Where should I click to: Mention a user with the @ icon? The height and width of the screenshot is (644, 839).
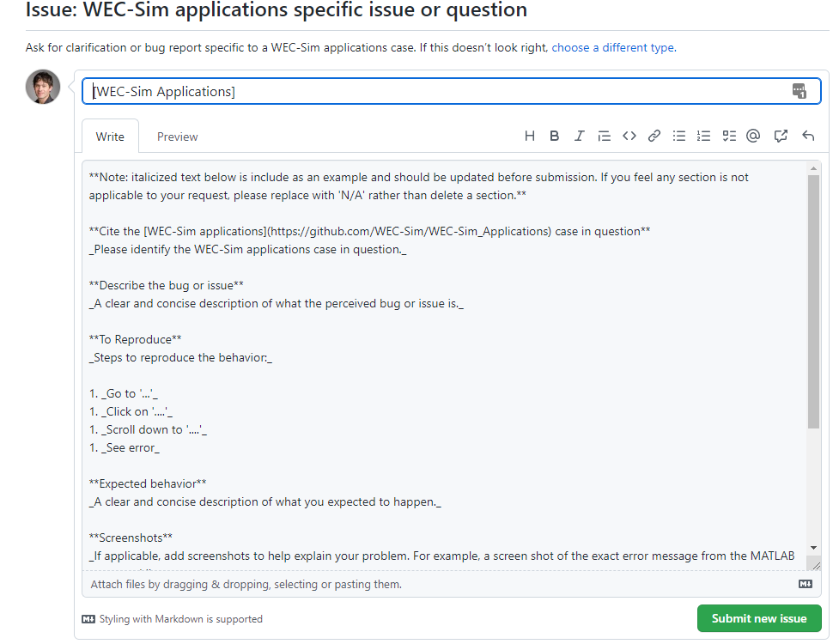[753, 135]
